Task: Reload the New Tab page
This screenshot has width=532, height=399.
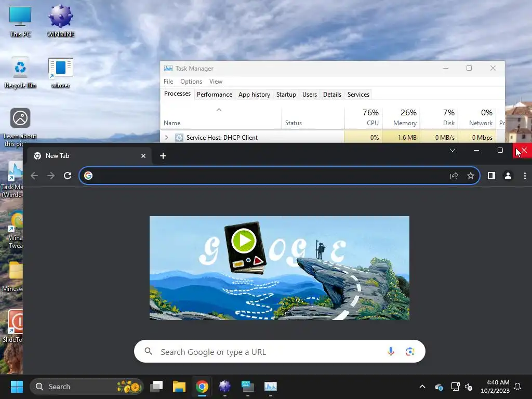Action: point(68,176)
